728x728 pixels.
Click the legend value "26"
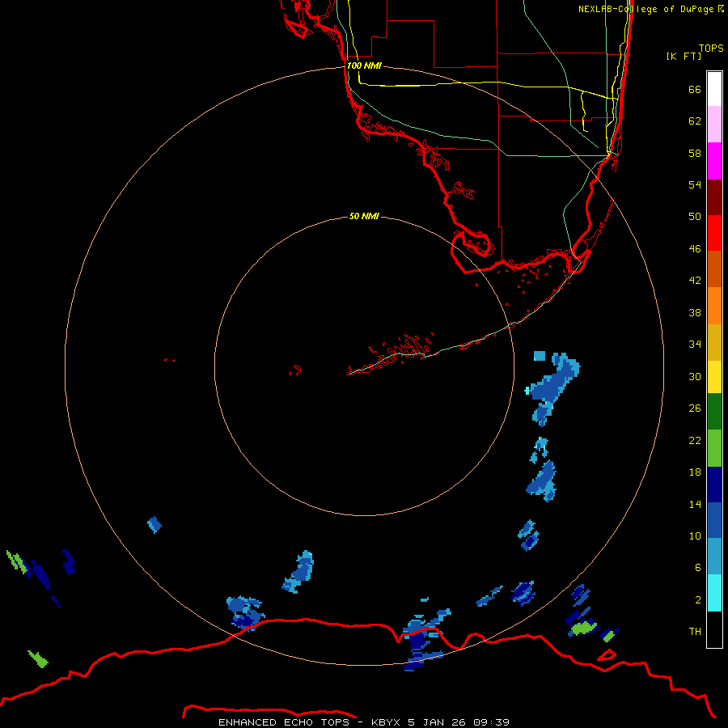(695, 408)
